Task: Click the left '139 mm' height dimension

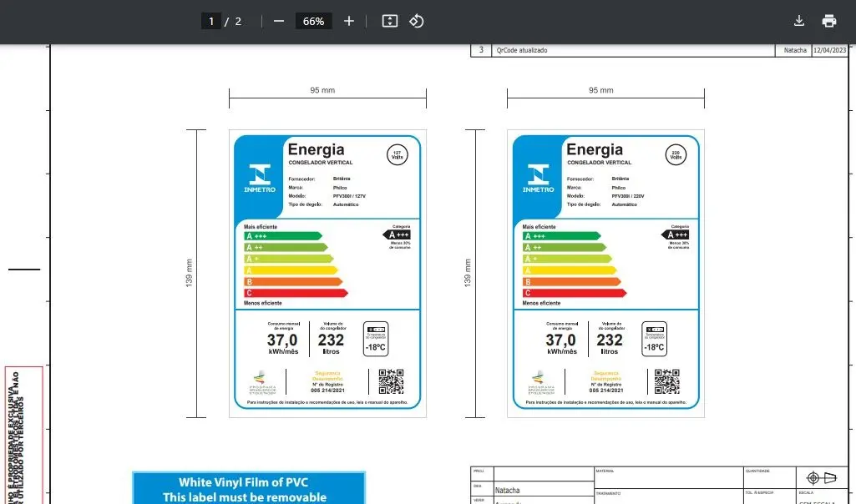Action: coord(189,273)
